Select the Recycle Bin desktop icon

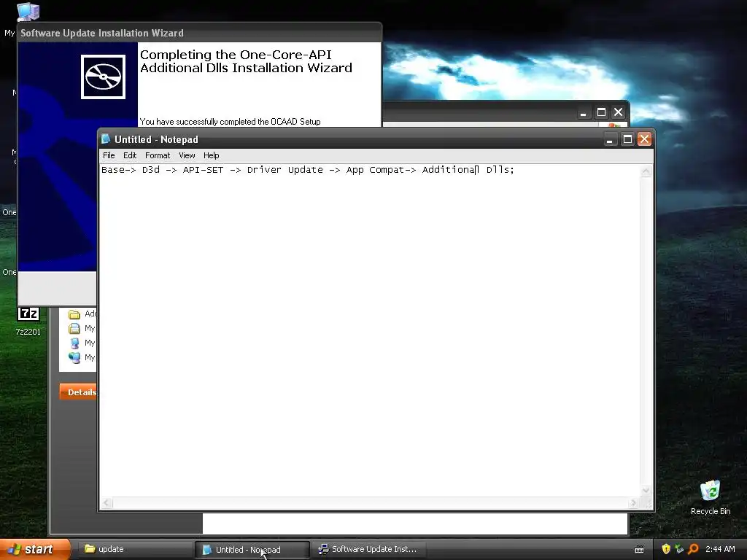[711, 497]
